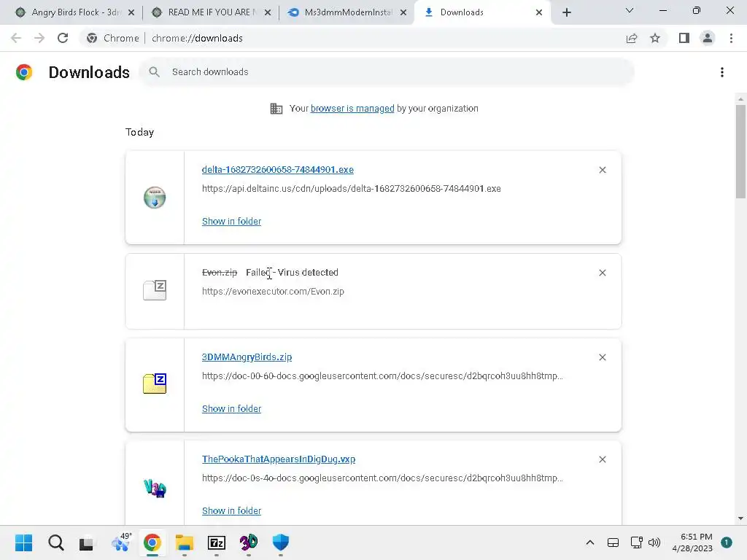The image size is (747, 560).
Task: Show ThePookaThatAppearsInDigDug.vxp in folder
Action: click(231, 511)
